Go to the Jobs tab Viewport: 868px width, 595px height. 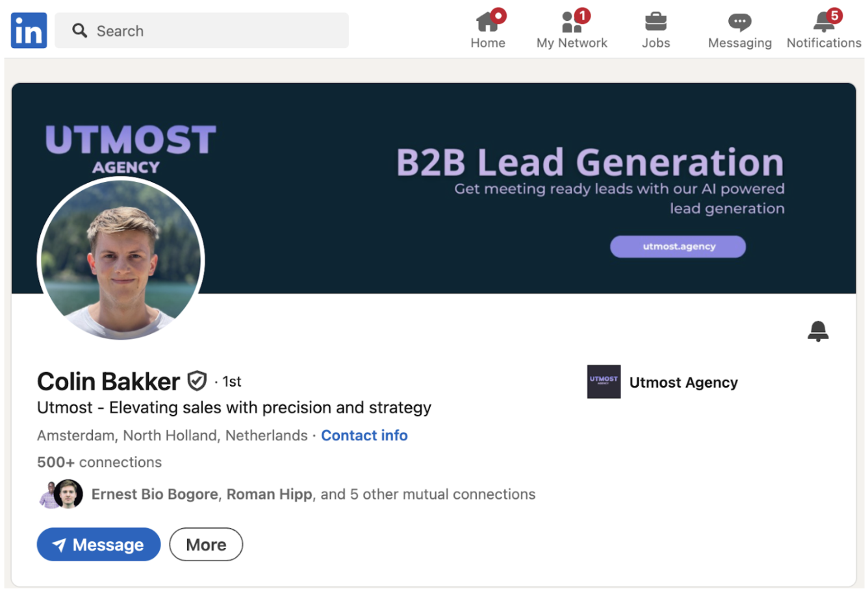pos(656,30)
